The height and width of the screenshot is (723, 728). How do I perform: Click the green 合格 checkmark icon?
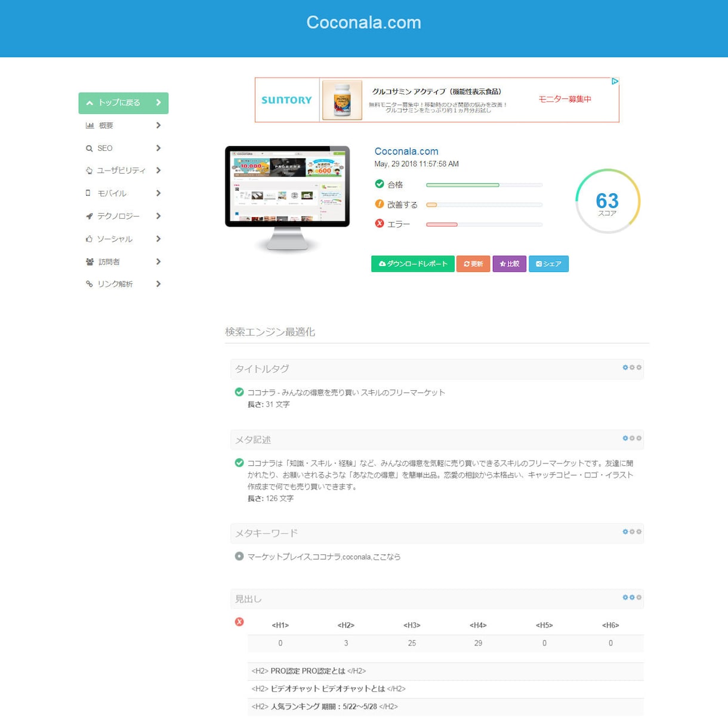(x=380, y=184)
